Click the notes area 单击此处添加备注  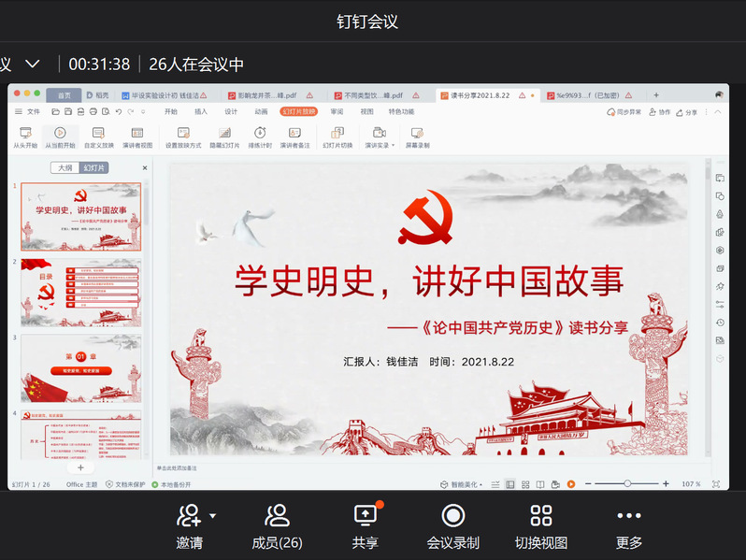coord(177,468)
